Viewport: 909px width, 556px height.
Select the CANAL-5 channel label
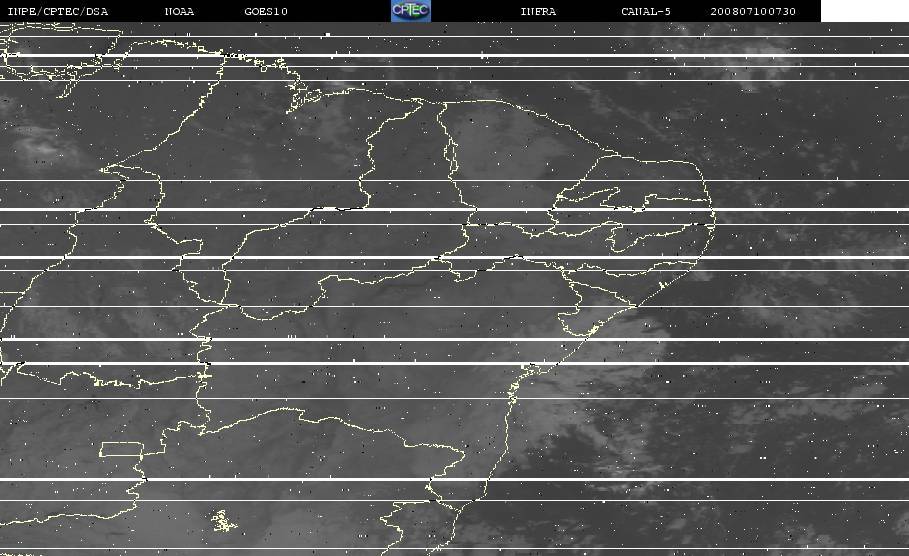coord(645,11)
